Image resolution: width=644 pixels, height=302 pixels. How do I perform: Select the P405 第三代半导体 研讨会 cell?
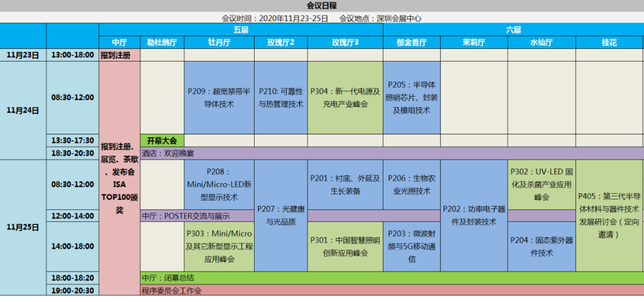click(609, 215)
